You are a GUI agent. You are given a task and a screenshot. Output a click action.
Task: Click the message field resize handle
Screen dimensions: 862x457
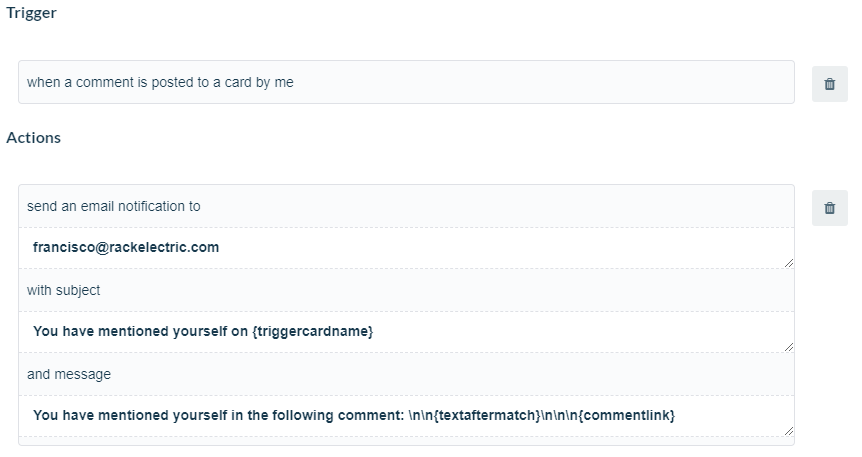(789, 431)
